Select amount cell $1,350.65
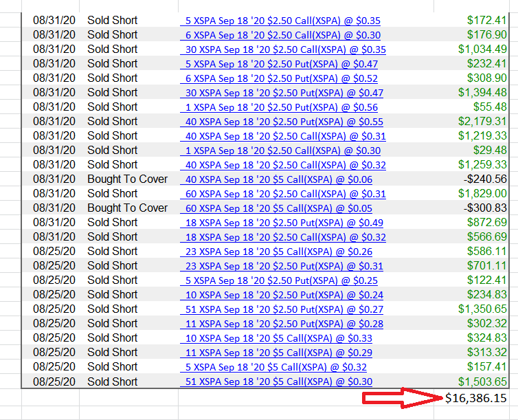Image resolution: width=518 pixels, height=420 pixels. (x=482, y=309)
